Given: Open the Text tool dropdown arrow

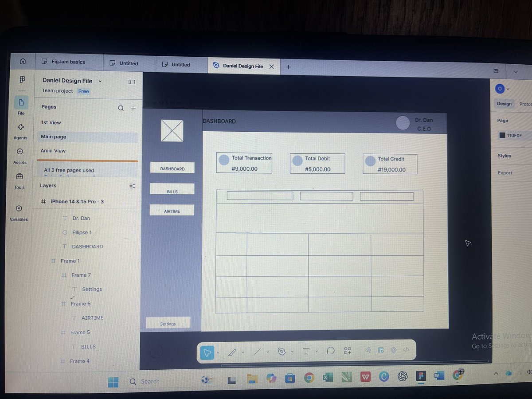Looking at the screenshot, I should tap(317, 351).
